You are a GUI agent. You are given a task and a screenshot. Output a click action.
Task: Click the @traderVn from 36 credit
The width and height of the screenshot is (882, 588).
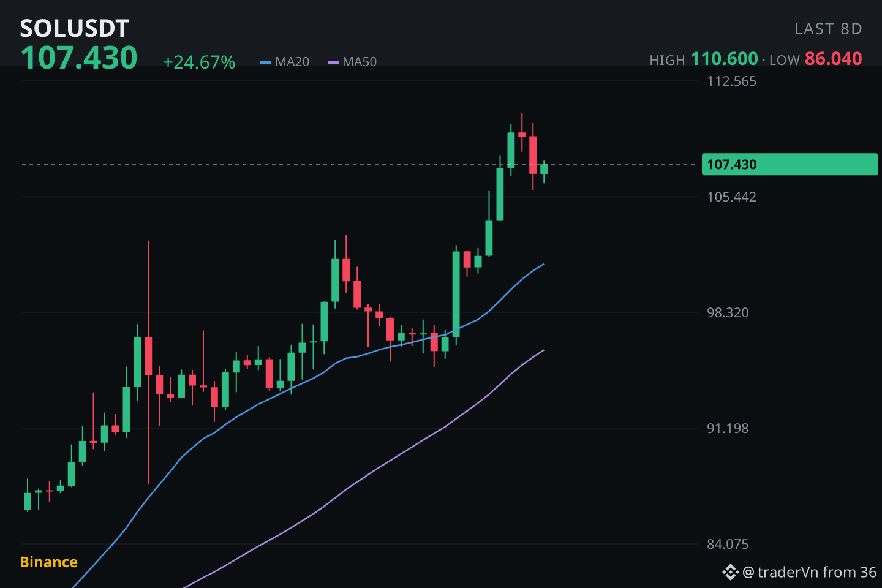[810, 573]
